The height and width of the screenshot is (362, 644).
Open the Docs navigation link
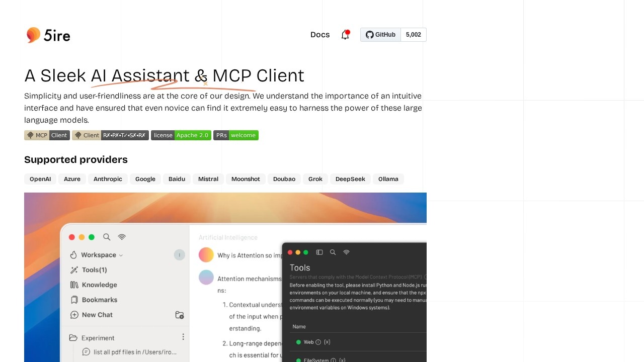point(320,35)
